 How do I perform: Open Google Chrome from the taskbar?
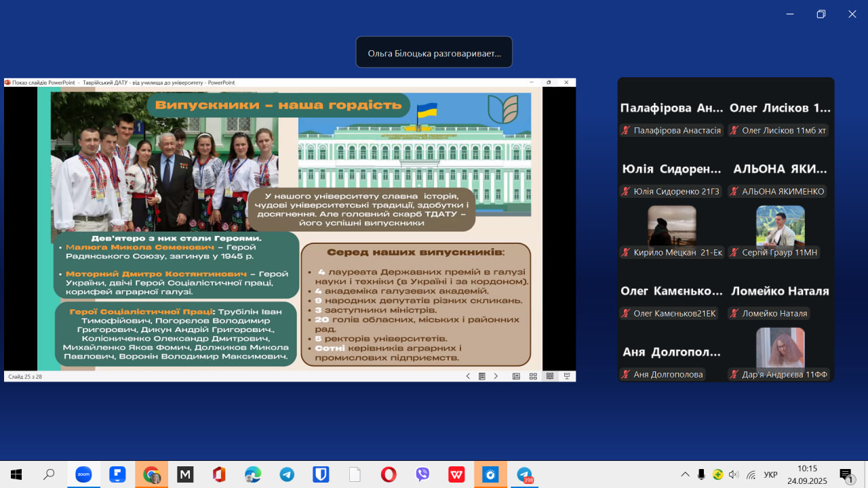(151, 474)
